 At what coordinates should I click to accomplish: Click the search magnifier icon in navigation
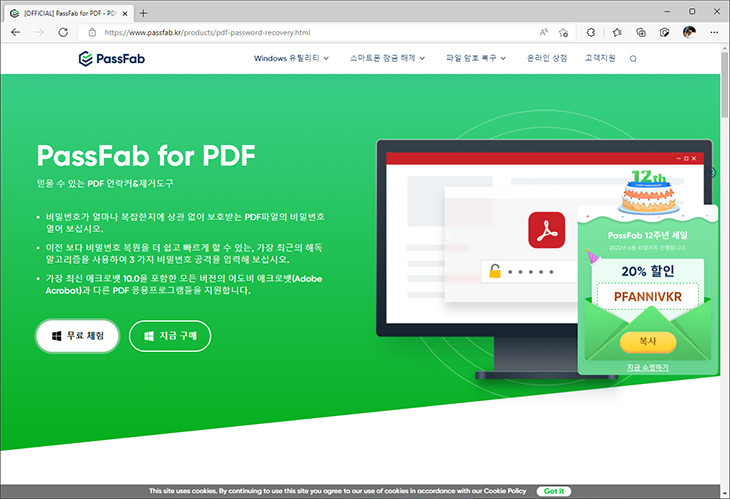[633, 59]
